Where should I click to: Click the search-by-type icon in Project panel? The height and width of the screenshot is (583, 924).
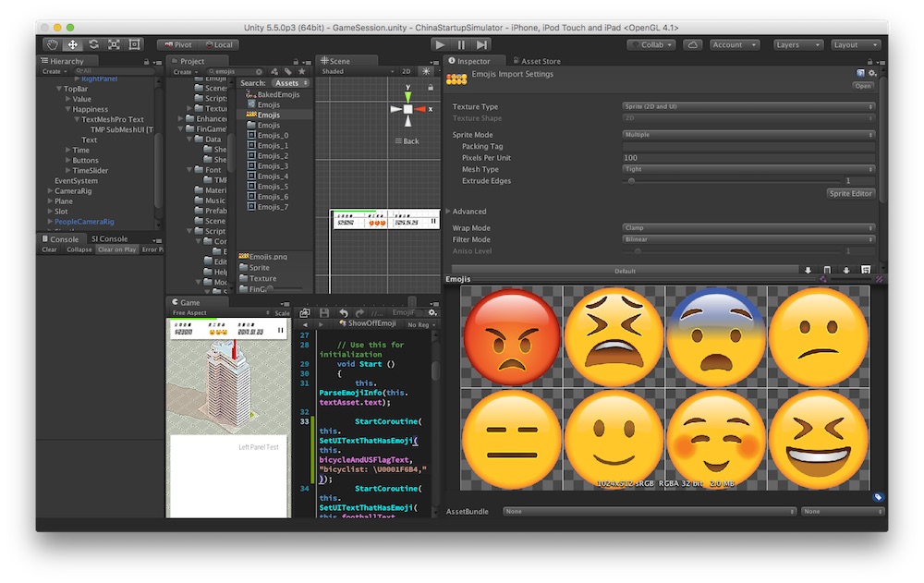coord(274,71)
